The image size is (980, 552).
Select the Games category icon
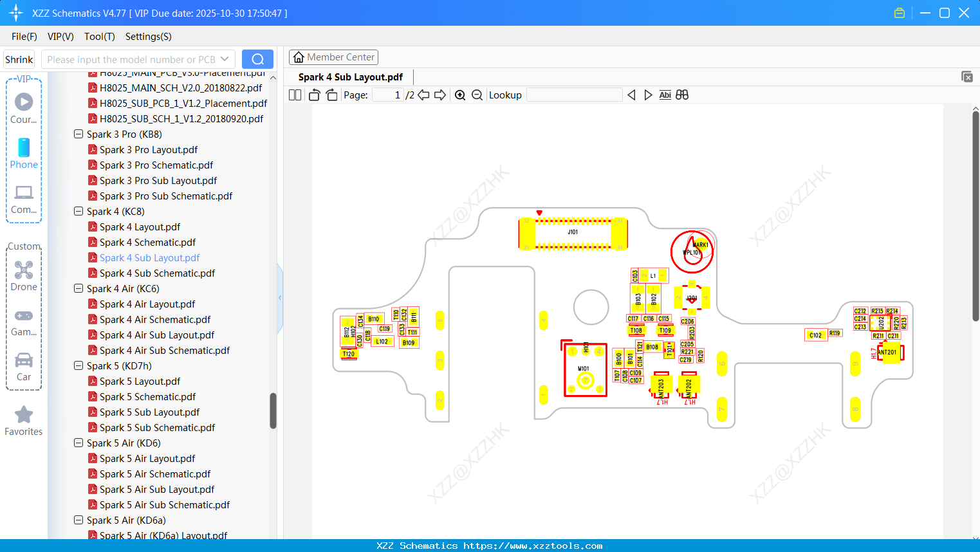point(24,320)
